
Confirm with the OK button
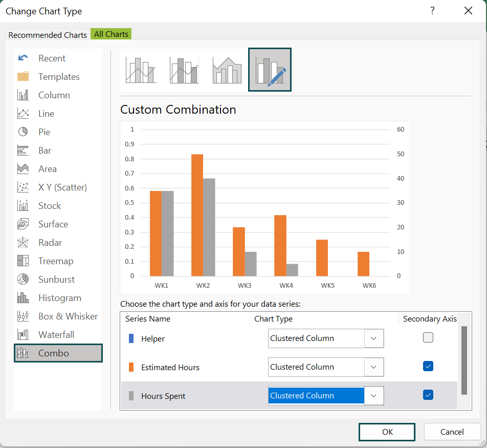[x=387, y=432]
